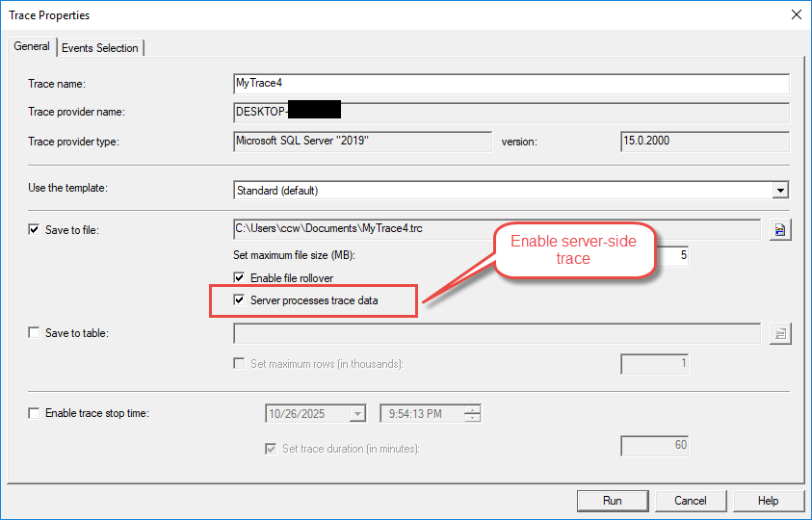
Task: Switch to the Events Selection tab
Action: pos(100,47)
